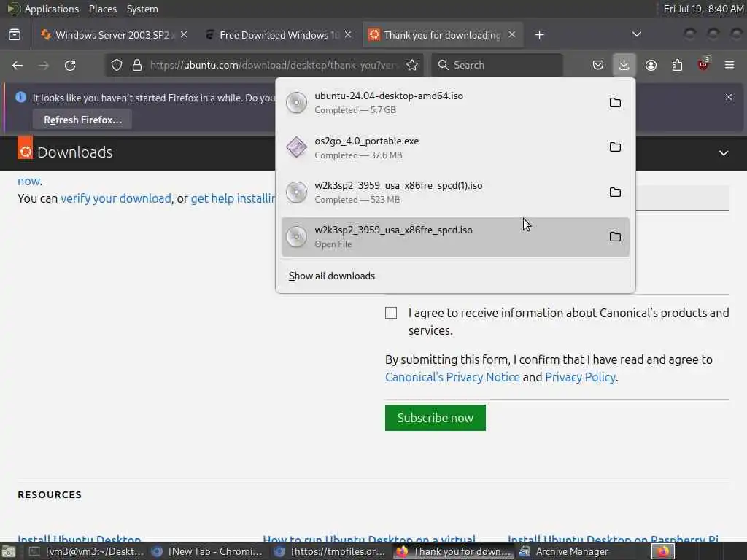
Task: Open the System menu
Action: 142,9
